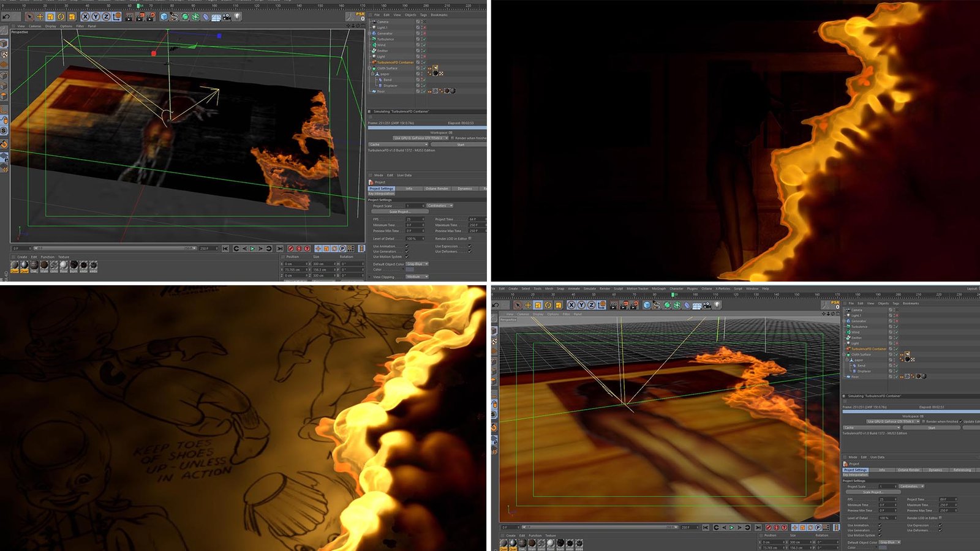Switch to the Referencing tab
The image size is (980, 551).
tap(962, 470)
